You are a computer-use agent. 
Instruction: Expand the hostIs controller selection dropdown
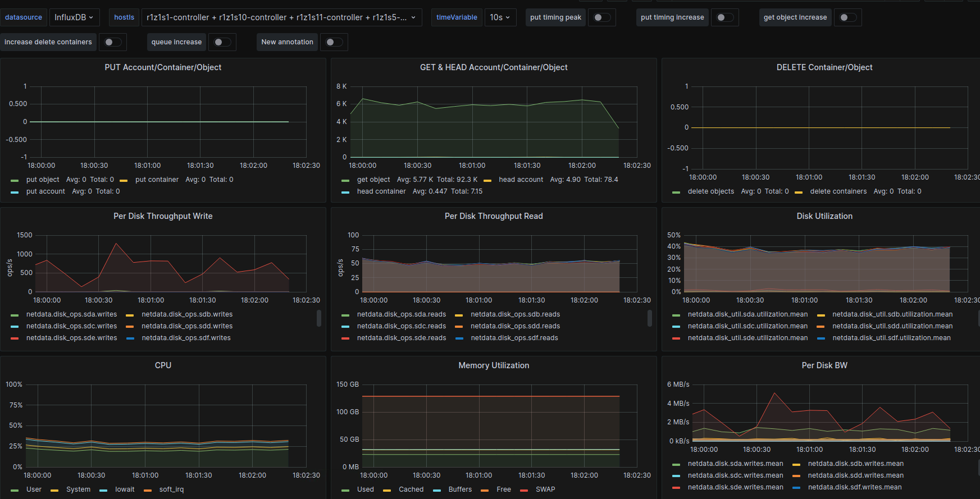[x=281, y=17]
